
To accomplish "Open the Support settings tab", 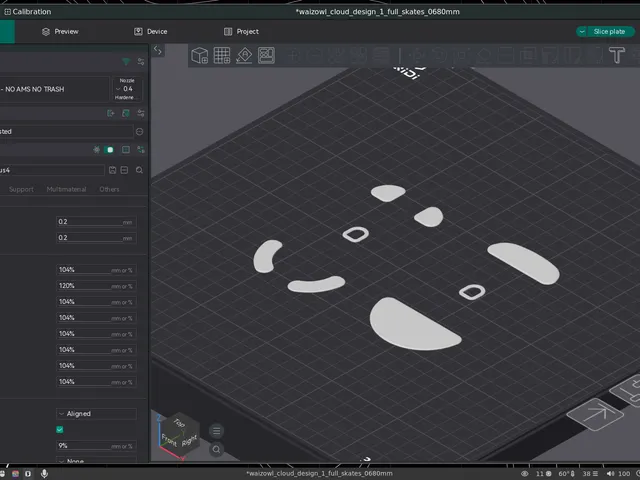I will [21, 189].
